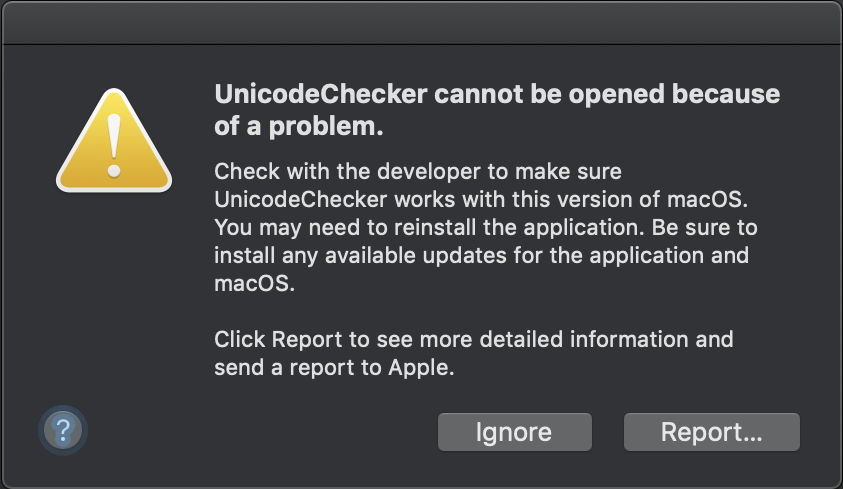Click the line starting "install any available updates"
Screen dimensions: 843x489
pyautogui.click(x=481, y=255)
